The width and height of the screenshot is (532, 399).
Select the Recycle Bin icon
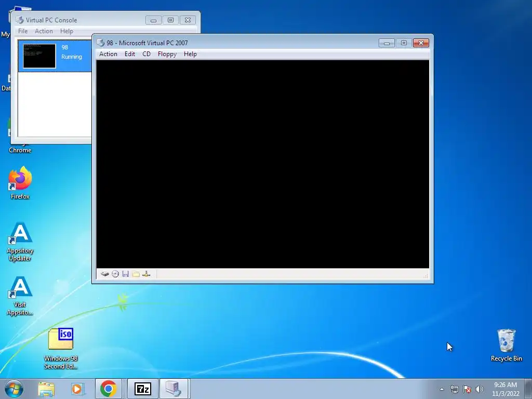pos(506,345)
